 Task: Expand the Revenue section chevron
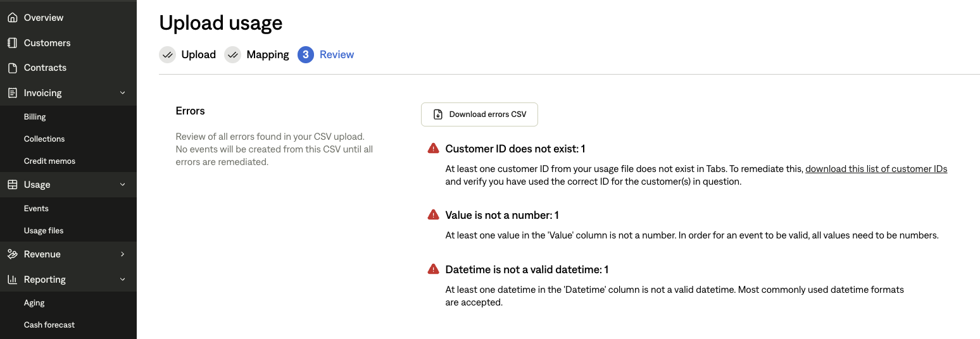[123, 254]
